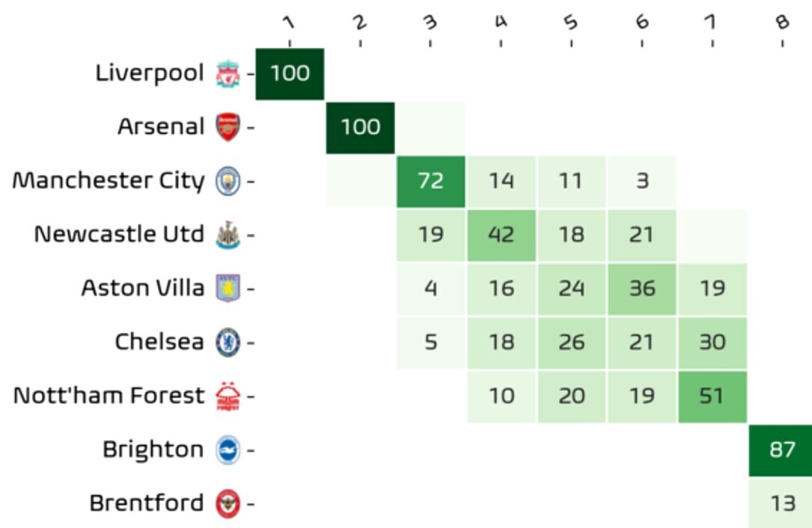Click the Nott'ham Forest crest
The height and width of the screenshot is (528, 812).
[228, 396]
